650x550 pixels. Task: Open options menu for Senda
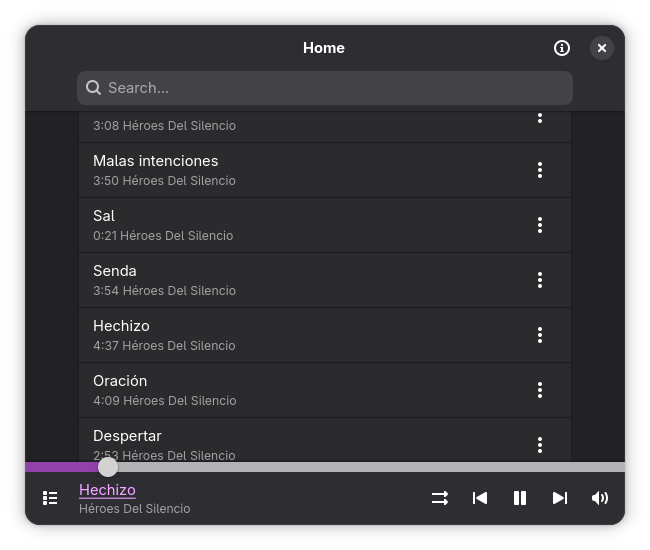540,280
